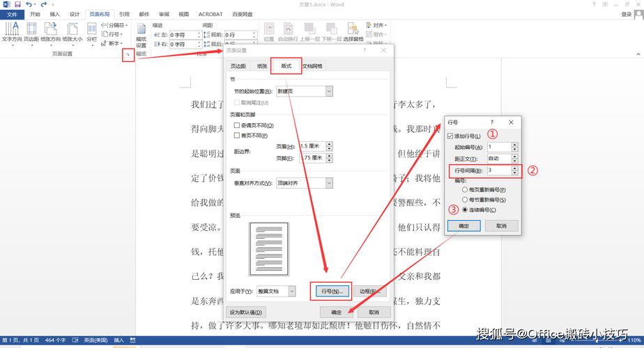
Task: Click the spelling check icon in status bar
Action: pyautogui.click(x=75, y=340)
